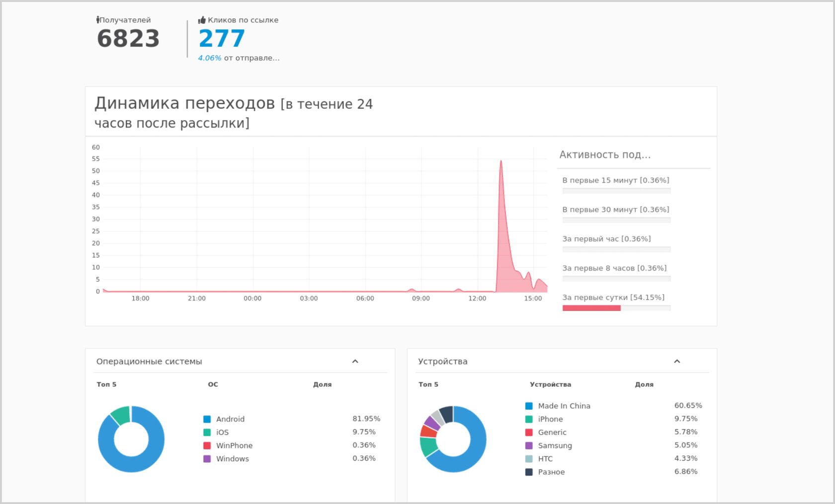Click the Made In China row label
The height and width of the screenshot is (504, 835).
click(564, 406)
